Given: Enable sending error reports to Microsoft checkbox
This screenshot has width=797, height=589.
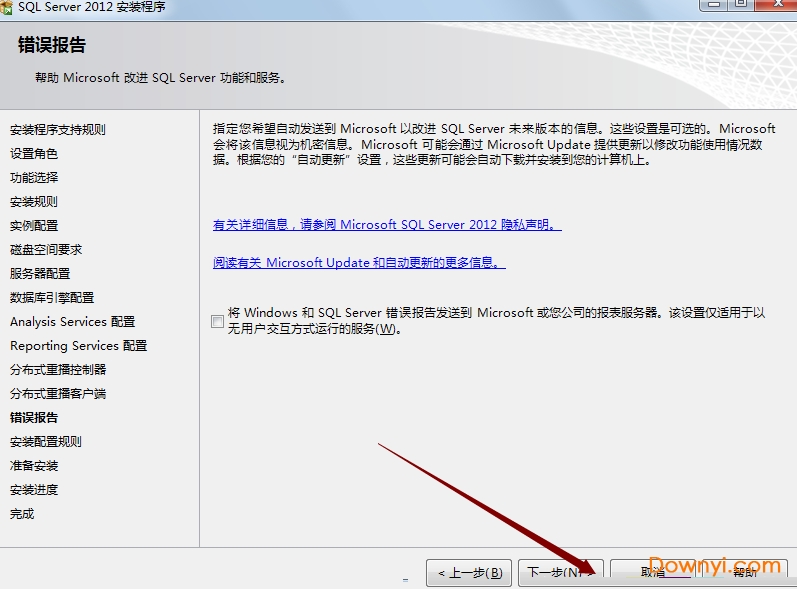Looking at the screenshot, I should (217, 321).
